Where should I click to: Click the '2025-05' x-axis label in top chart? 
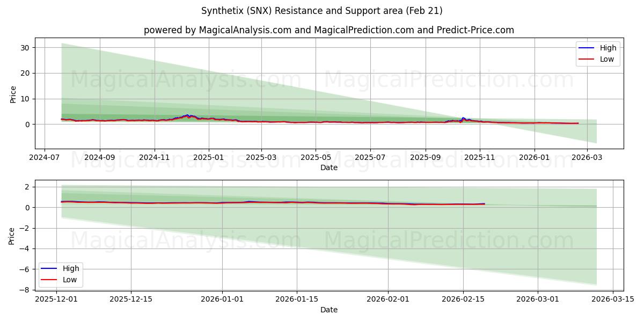click(316, 158)
